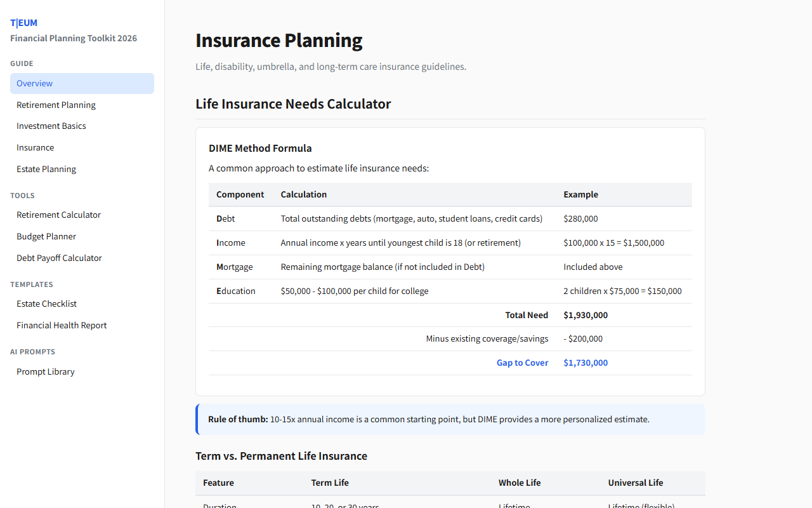The width and height of the screenshot is (812, 508).
Task: Browse the Prompt Library
Action: [45, 371]
